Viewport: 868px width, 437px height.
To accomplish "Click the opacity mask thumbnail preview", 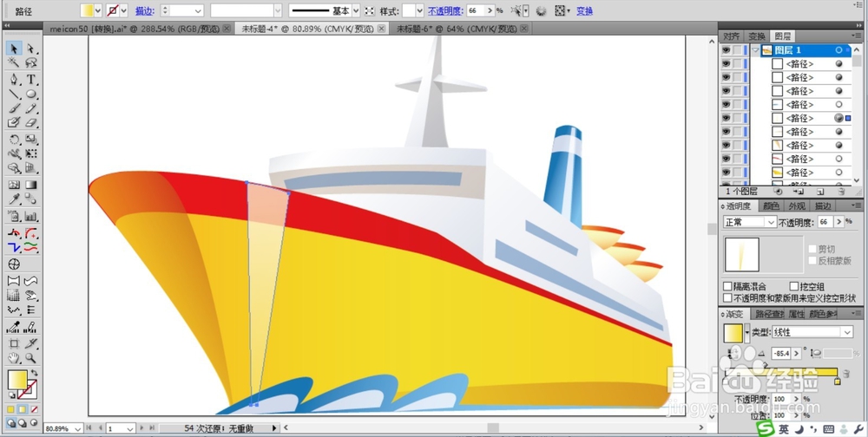I will coord(742,254).
